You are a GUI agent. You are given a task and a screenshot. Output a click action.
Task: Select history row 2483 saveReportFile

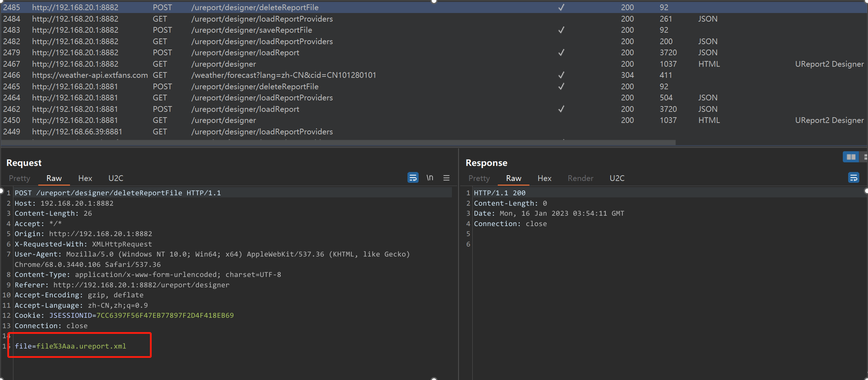pos(434,30)
